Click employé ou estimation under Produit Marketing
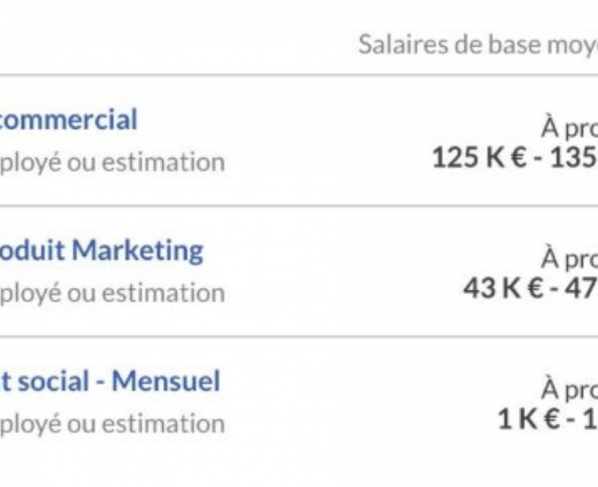The height and width of the screenshot is (487, 598). coord(113,293)
